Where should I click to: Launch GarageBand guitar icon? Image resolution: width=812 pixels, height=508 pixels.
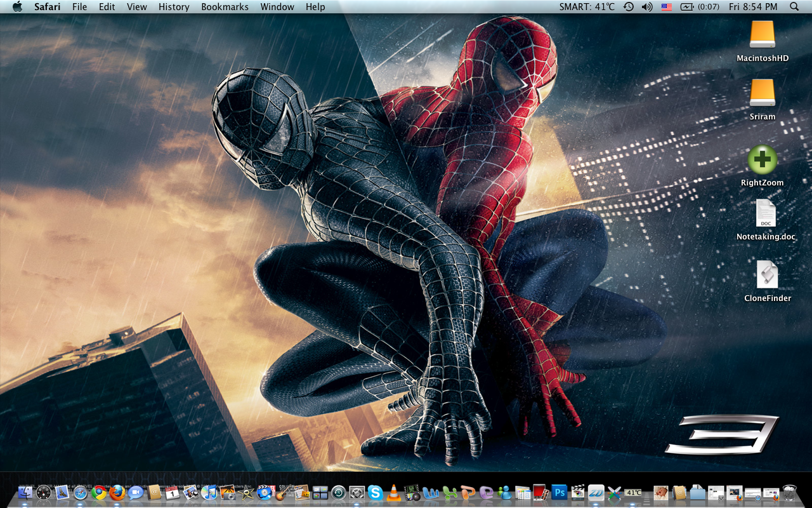(282, 492)
